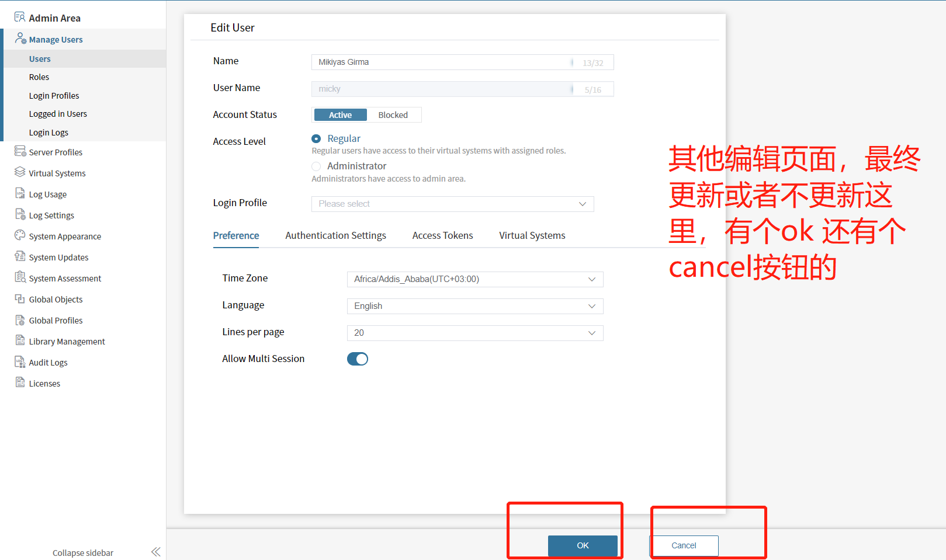This screenshot has width=946, height=560.
Task: Disable the Allow Multi Session switch
Action: (x=358, y=359)
